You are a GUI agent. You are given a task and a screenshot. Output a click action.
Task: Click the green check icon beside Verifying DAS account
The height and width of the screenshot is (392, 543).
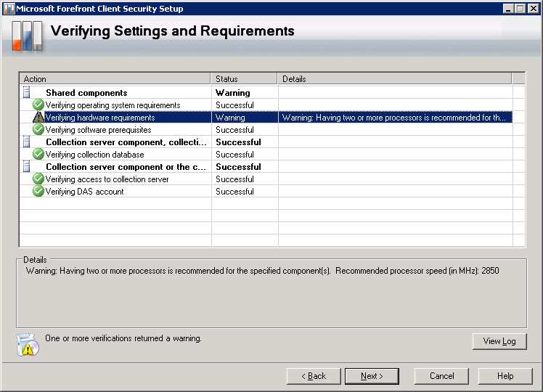click(x=38, y=191)
